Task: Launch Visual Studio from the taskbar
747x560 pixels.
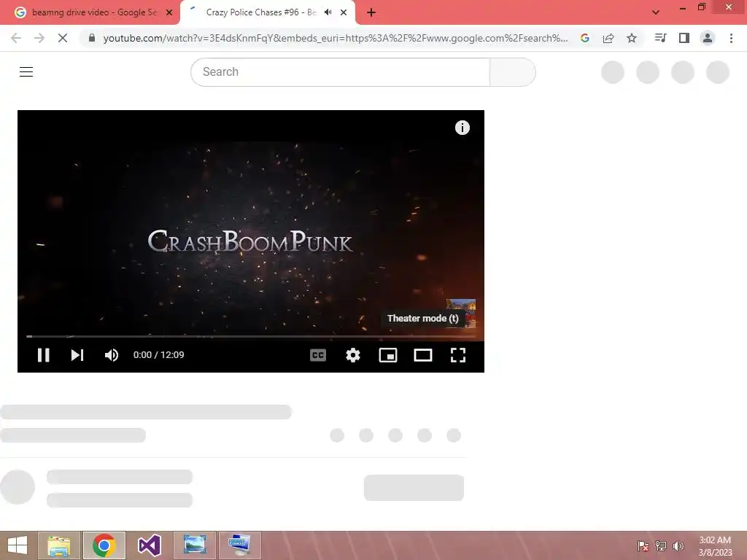Action: 149,545
